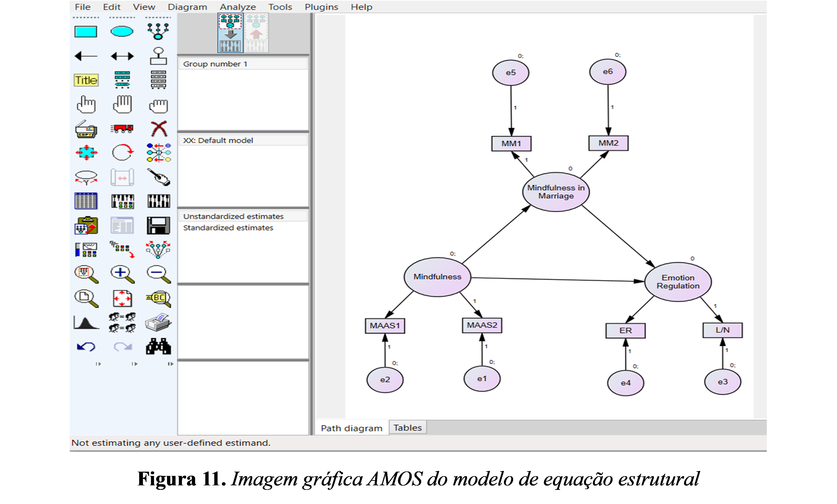Select Standardized estimates option
Screen dimensions: 837x504
pyautogui.click(x=228, y=228)
